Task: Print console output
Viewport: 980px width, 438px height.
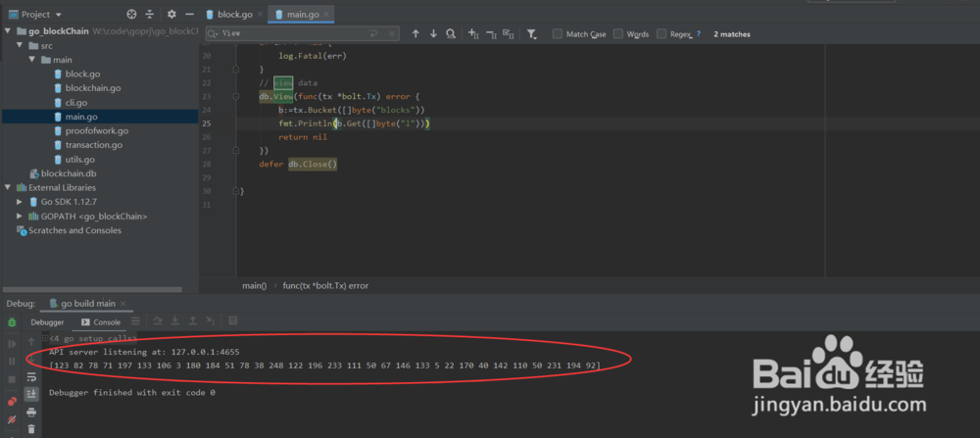Action: click(31, 413)
